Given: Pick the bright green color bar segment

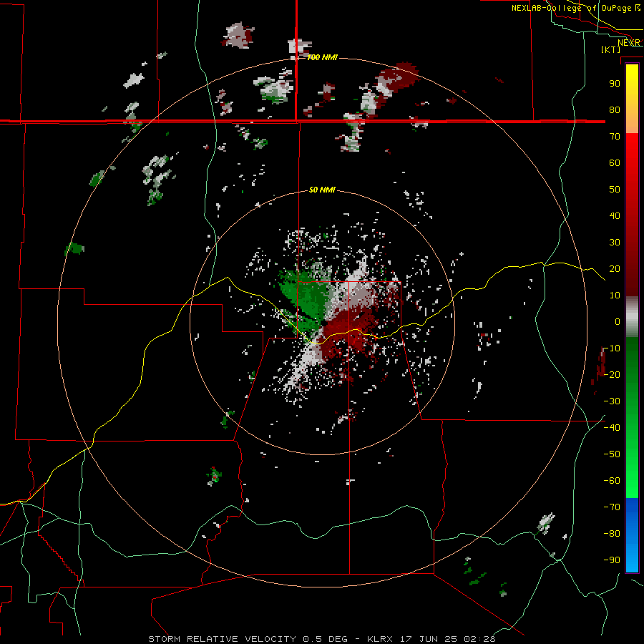Looking at the screenshot, I should coord(632,472).
